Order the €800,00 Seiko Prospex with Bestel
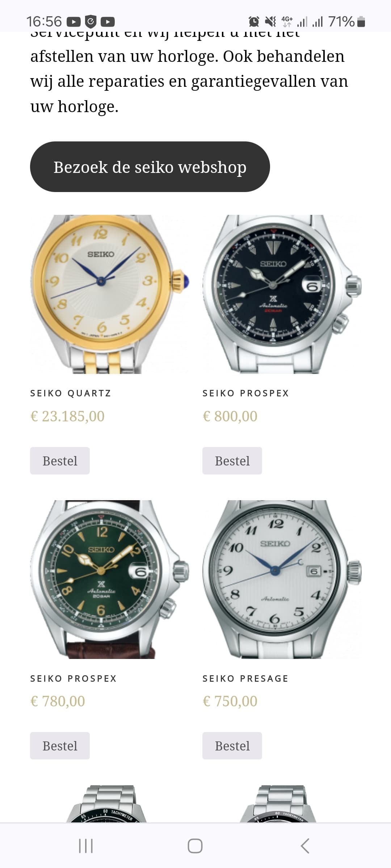 point(232,461)
